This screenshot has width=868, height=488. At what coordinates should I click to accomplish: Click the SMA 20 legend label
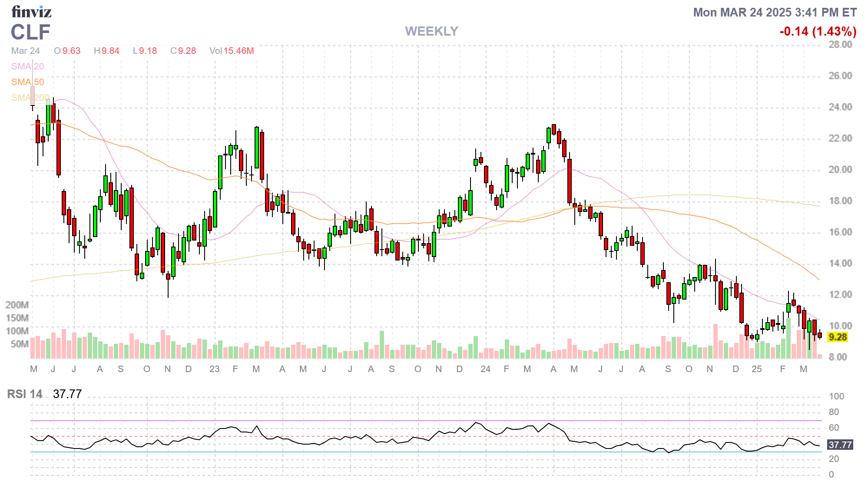[x=27, y=66]
